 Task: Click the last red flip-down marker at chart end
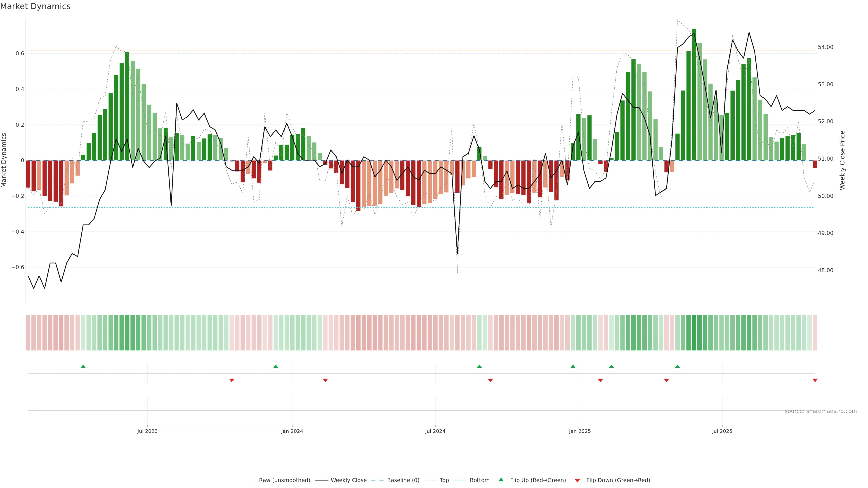point(815,380)
